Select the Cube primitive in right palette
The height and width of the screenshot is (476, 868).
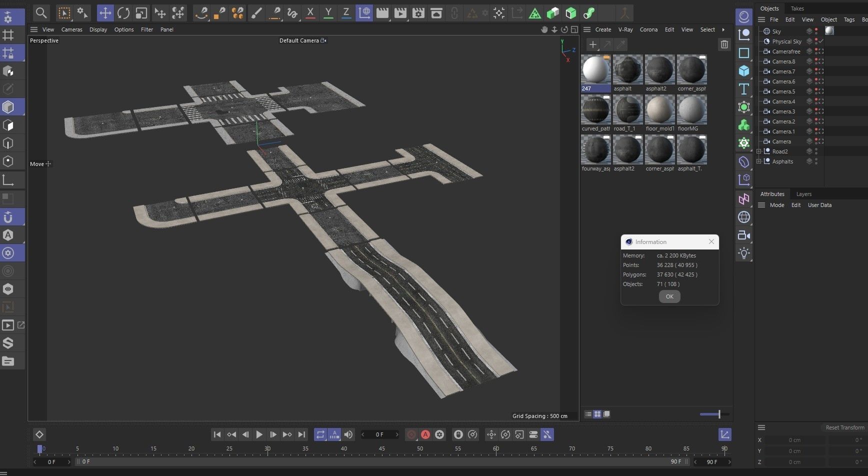point(744,71)
